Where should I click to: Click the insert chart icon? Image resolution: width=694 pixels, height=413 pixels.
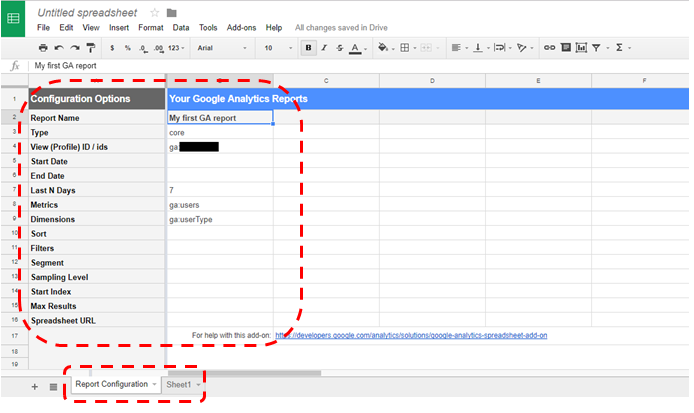coord(581,47)
